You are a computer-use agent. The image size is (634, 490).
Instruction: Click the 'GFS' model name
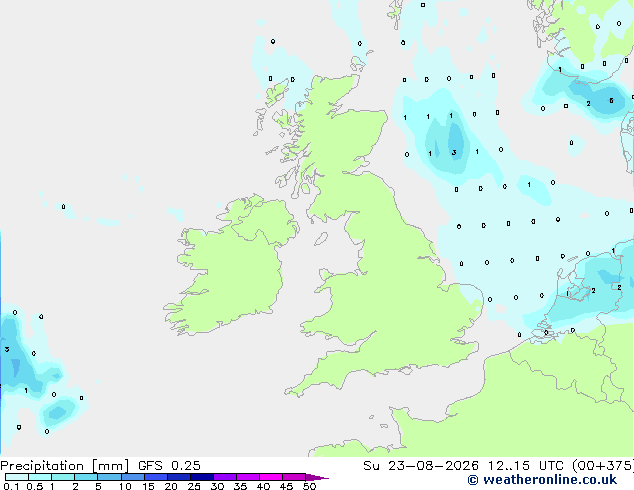point(150,466)
